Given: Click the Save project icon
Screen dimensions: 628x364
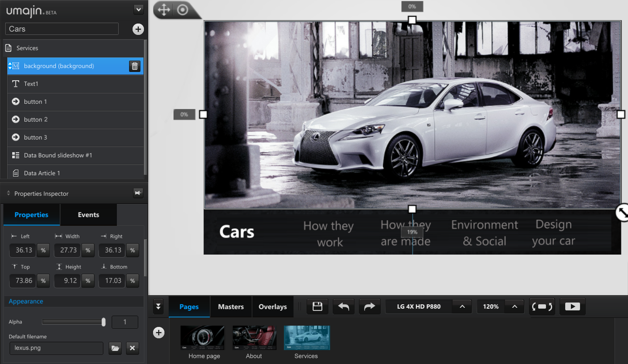Looking at the screenshot, I should pos(317,306).
